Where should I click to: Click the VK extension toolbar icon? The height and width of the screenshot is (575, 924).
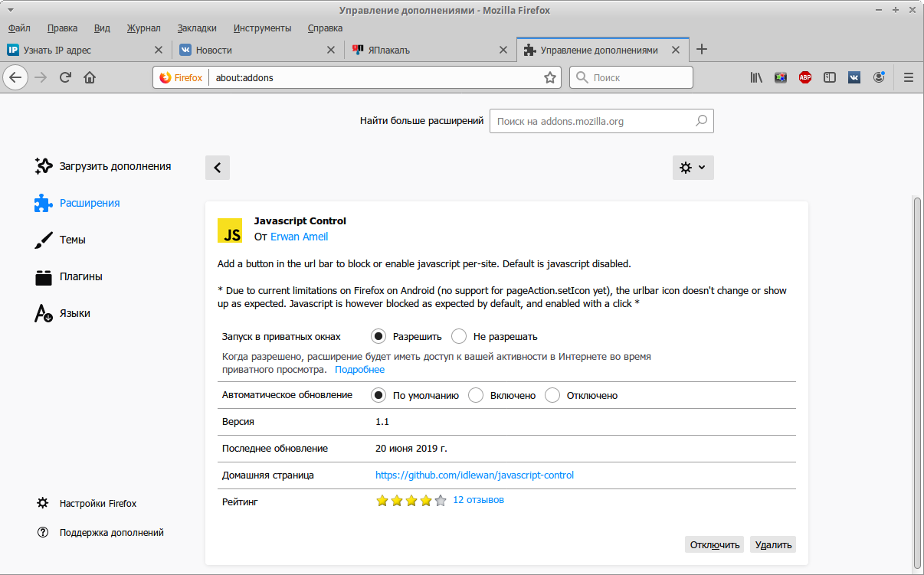pos(854,77)
